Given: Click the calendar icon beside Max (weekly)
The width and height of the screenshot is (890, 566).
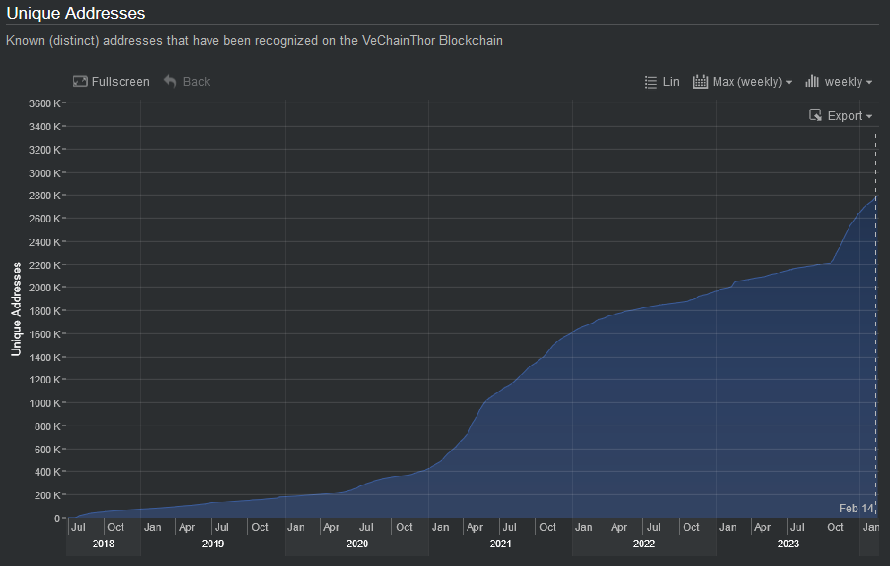Looking at the screenshot, I should click(700, 82).
